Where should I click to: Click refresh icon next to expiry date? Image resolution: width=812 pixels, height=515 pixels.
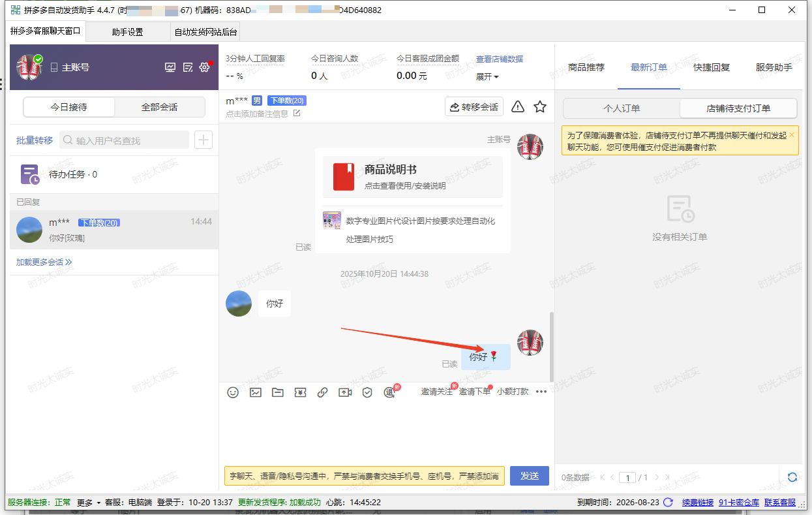[668, 502]
